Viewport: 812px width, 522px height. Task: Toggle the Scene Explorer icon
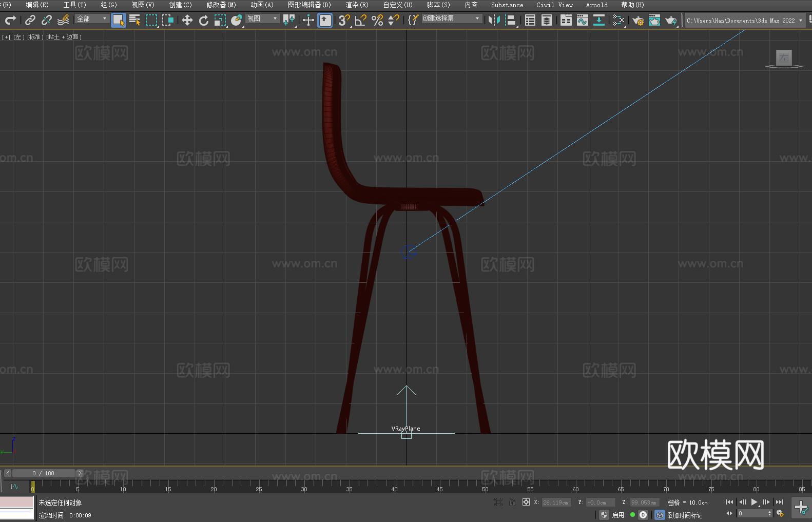530,20
